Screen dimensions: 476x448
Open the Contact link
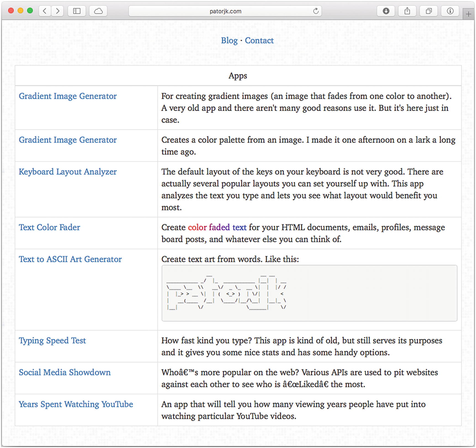pyautogui.click(x=259, y=41)
